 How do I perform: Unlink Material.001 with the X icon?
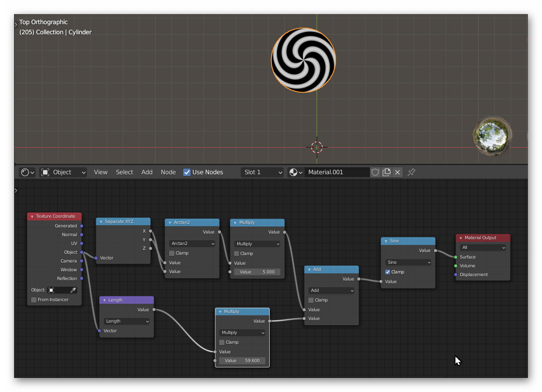(x=397, y=172)
